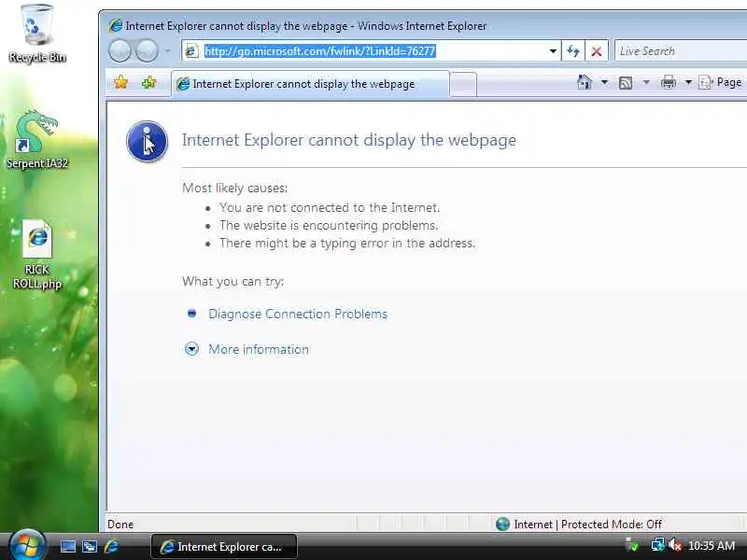Click the blue information icon on error page
The width and height of the screenshot is (747, 560).
147,142
